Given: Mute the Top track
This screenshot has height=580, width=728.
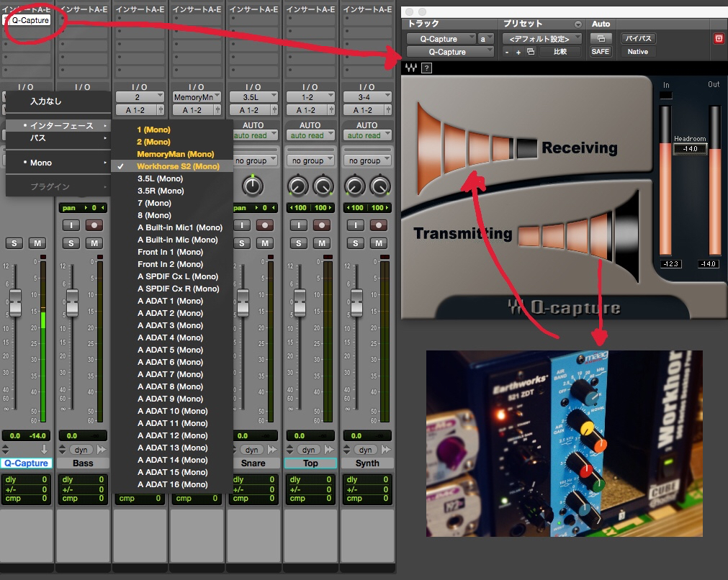Looking at the screenshot, I should coord(322,243).
